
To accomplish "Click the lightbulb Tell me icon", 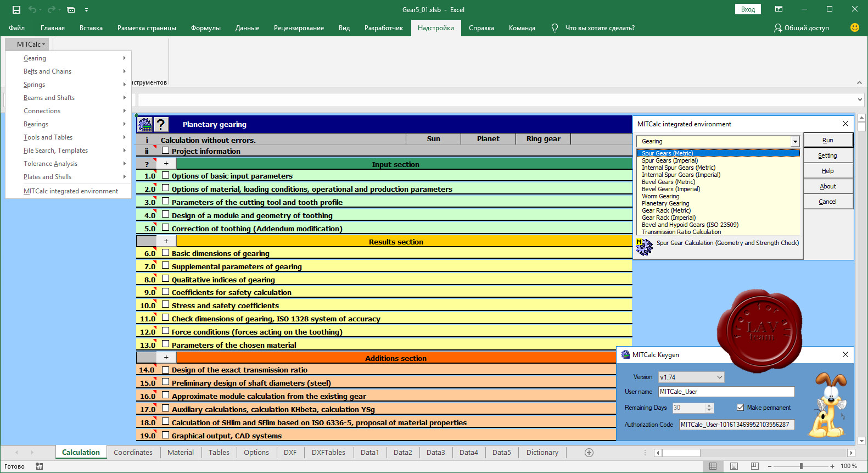I will 555,28.
